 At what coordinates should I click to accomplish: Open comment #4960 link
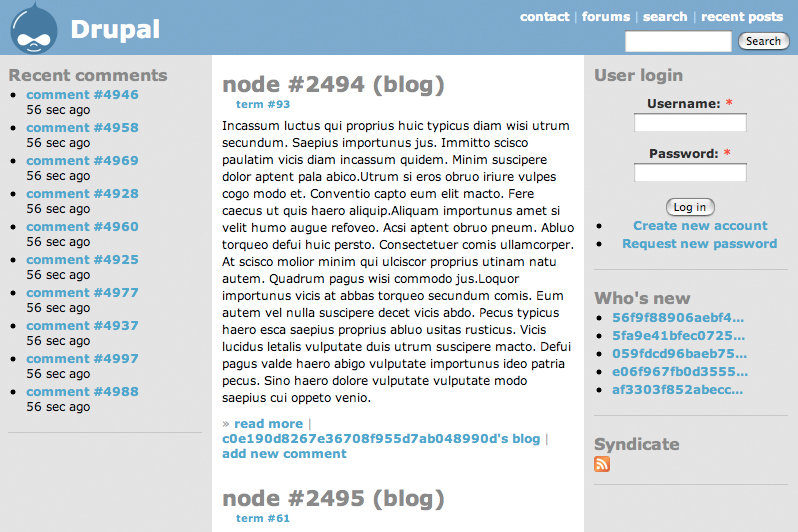[82, 227]
